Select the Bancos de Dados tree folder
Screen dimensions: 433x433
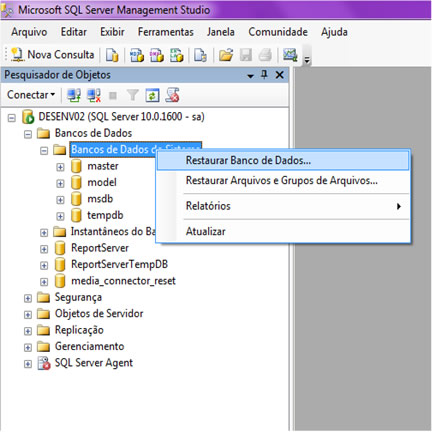[x=93, y=133]
